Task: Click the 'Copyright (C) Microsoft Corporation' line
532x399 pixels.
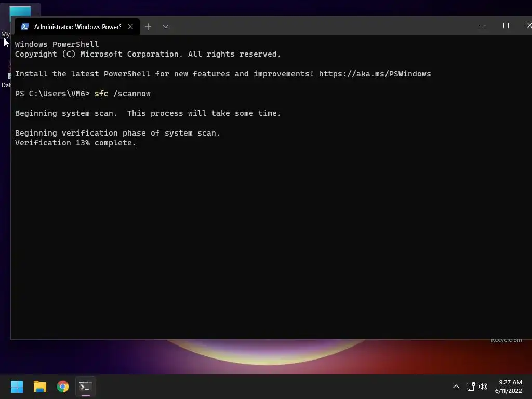Action: pyautogui.click(x=148, y=54)
